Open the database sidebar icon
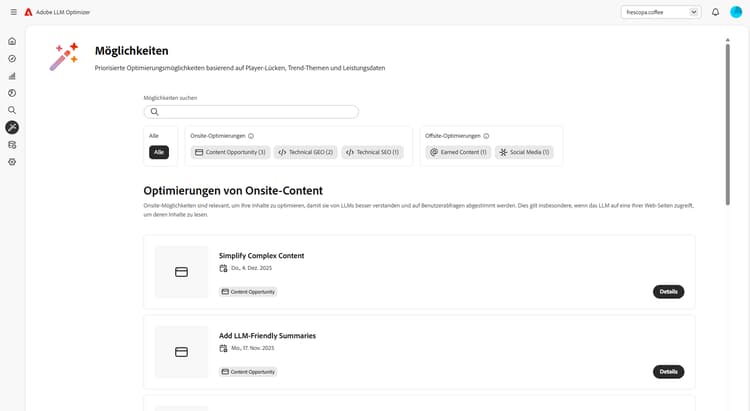This screenshot has width=750, height=411. (12, 144)
